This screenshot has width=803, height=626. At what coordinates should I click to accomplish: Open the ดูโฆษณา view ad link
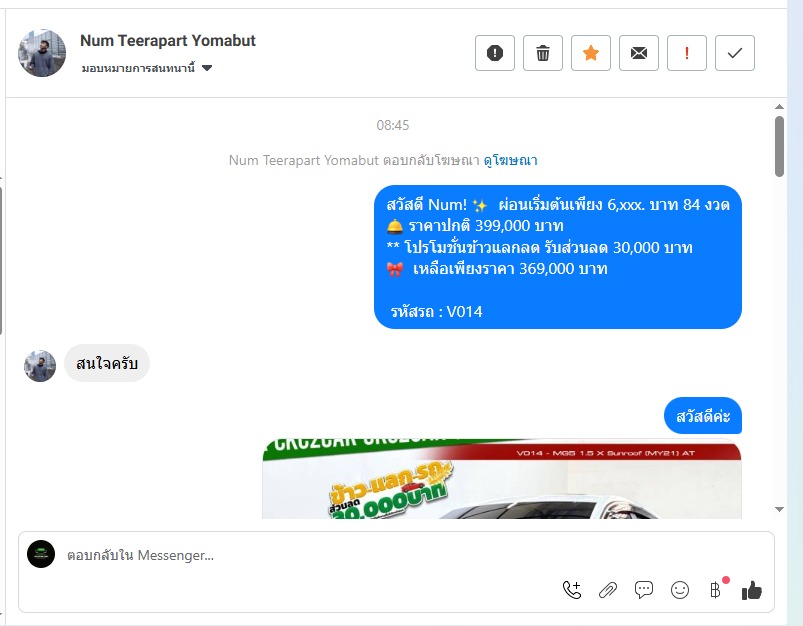[x=511, y=160]
